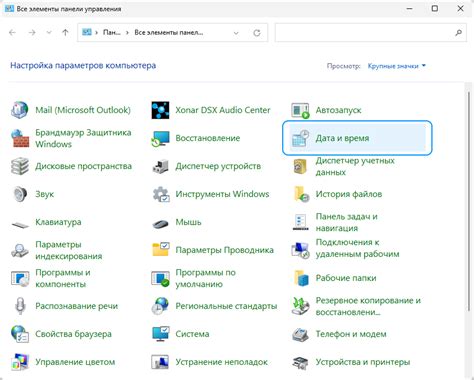Image resolution: width=474 pixels, height=380 pixels.
Task: Click the Control Panel address bar icon
Action: (87, 32)
